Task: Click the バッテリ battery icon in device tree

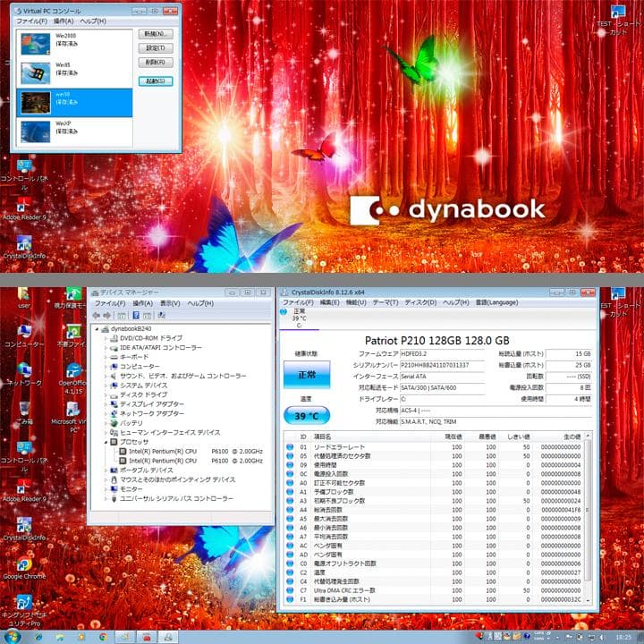Action: pos(114,423)
